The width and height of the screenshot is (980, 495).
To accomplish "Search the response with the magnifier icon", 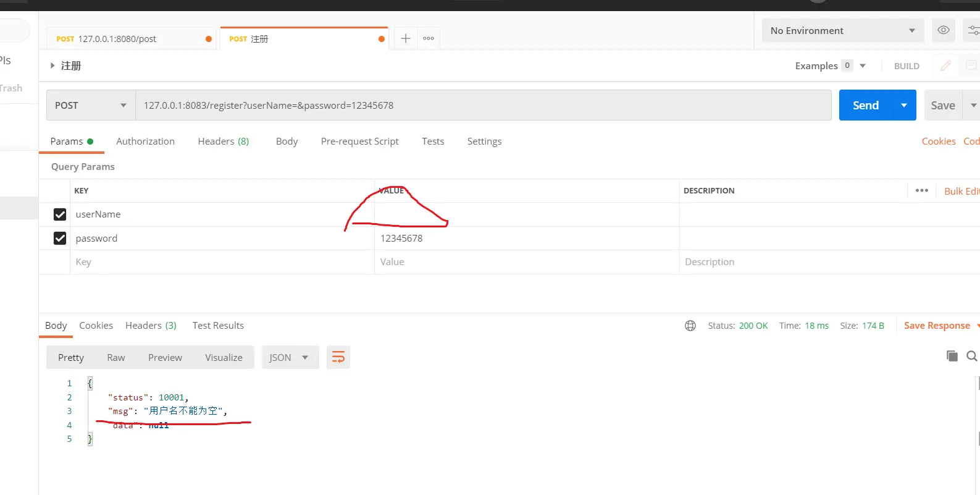I will (x=971, y=356).
